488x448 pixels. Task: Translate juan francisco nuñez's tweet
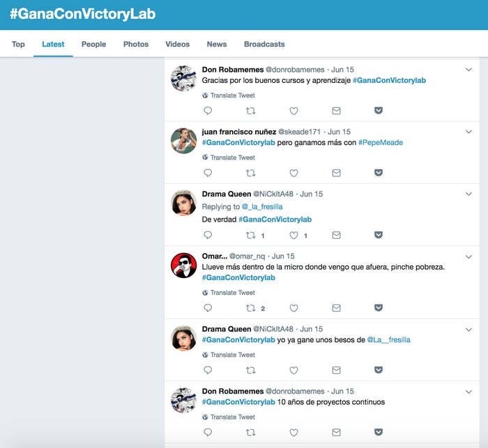[x=229, y=157]
